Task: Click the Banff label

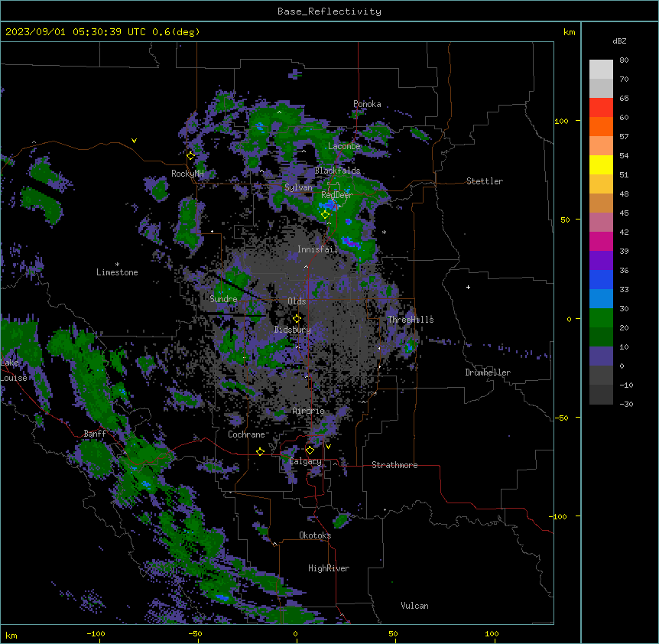Action: point(95,434)
